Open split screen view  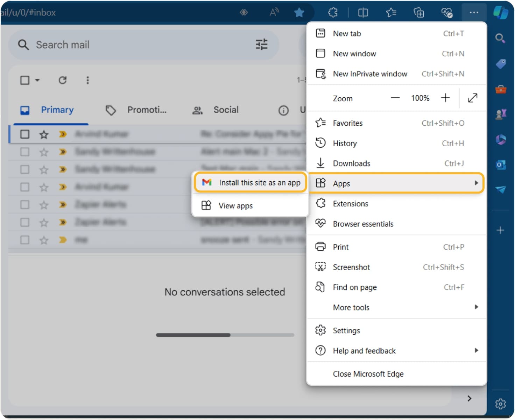pyautogui.click(x=363, y=12)
